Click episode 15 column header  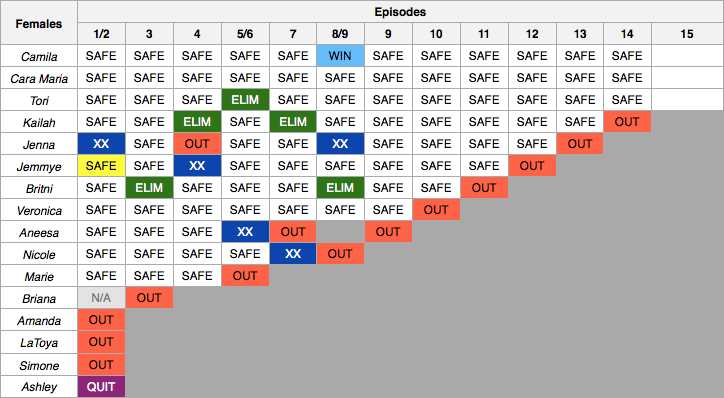(687, 34)
